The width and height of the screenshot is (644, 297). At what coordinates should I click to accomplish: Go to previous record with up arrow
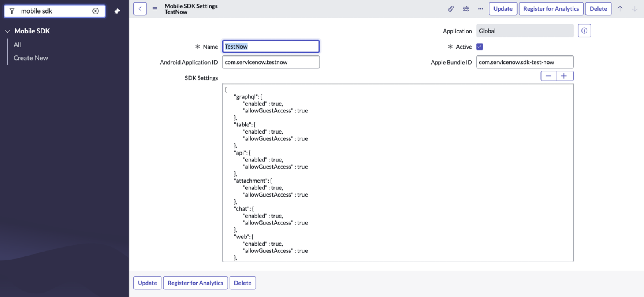pyautogui.click(x=620, y=9)
